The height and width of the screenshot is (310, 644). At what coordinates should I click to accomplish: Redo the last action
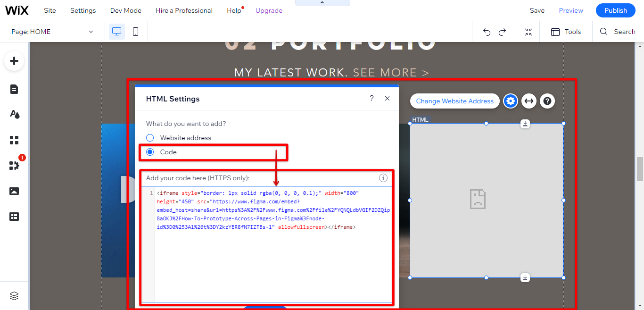click(x=503, y=32)
